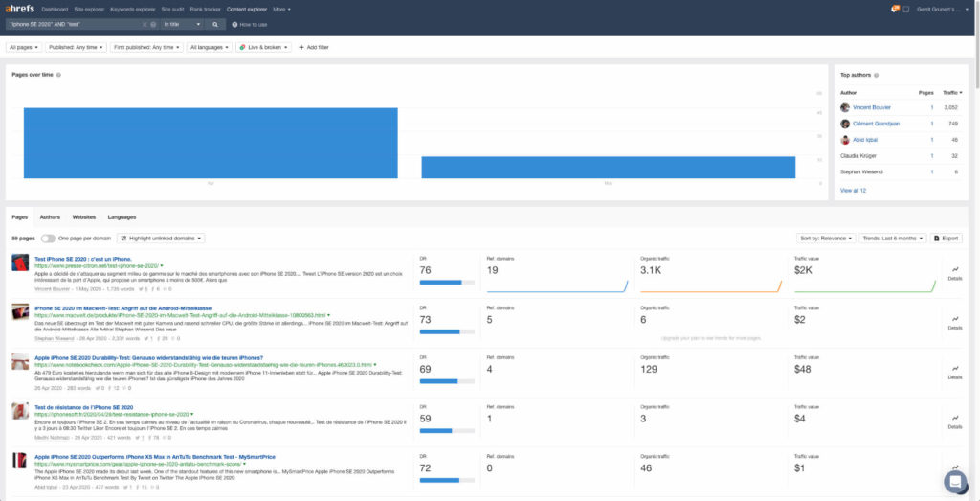Open Content explorer in navigation

click(x=247, y=10)
